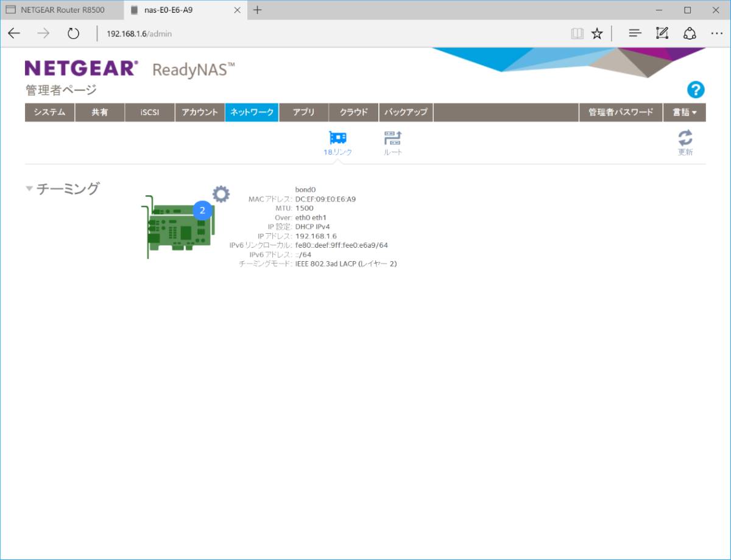Open the バックアップ tab
The width and height of the screenshot is (731, 560).
[x=406, y=113]
